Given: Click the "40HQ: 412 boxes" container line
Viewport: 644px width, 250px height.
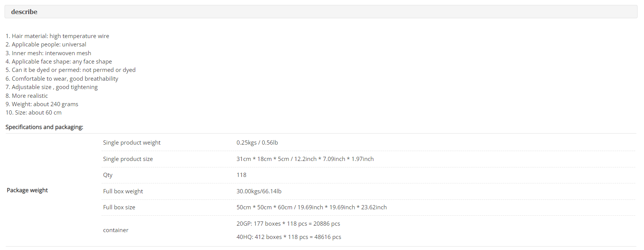Looking at the screenshot, I should pyautogui.click(x=289, y=237).
